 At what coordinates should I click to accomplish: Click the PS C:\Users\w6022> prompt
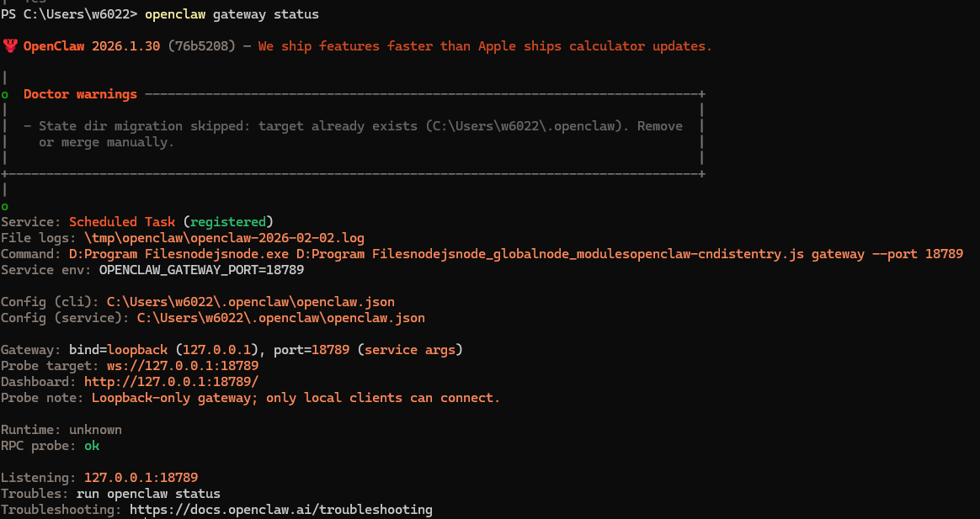(69, 14)
